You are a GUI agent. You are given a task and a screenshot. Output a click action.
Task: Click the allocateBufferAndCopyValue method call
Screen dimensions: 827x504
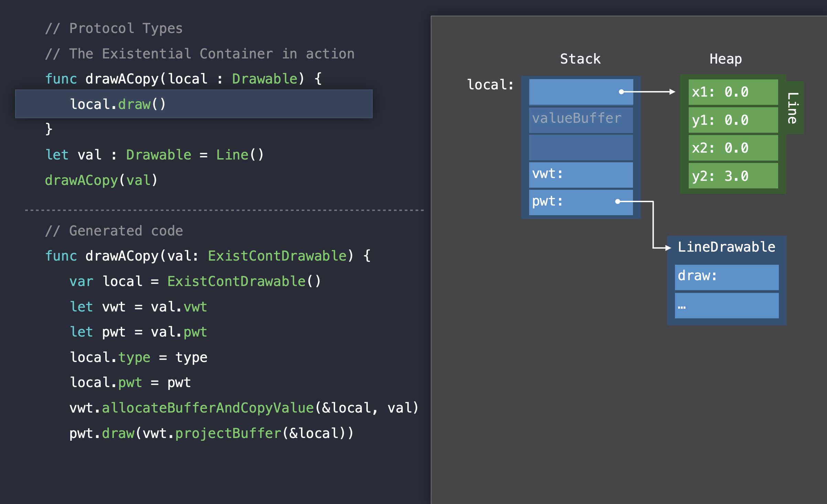coord(208,408)
